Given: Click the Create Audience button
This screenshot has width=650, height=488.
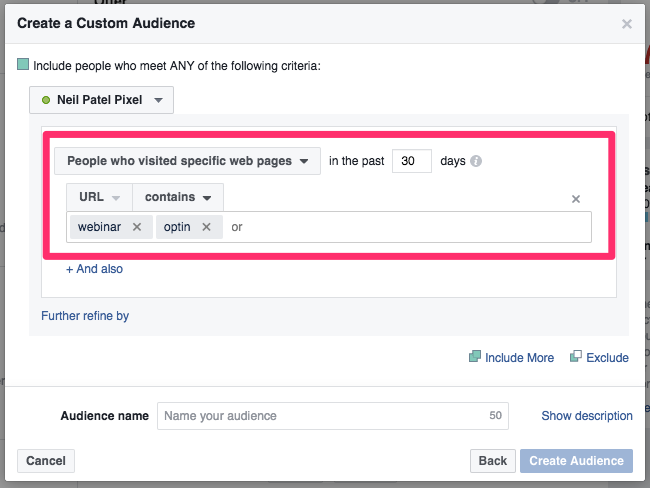Looking at the screenshot, I should (576, 461).
